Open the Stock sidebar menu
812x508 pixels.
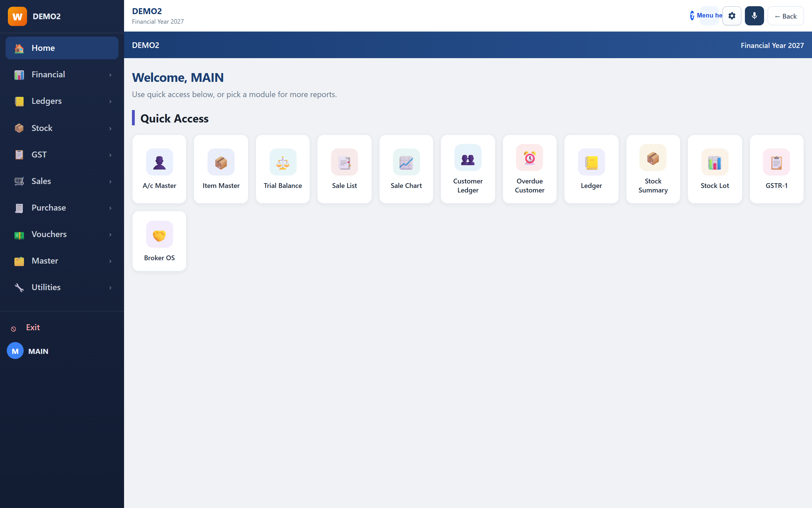click(62, 128)
